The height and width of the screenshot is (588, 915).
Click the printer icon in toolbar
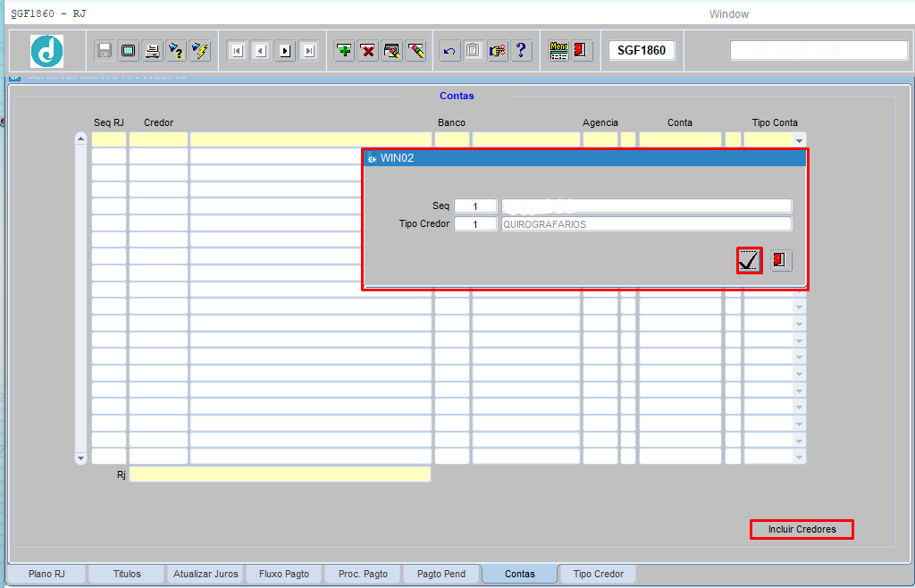point(153,51)
